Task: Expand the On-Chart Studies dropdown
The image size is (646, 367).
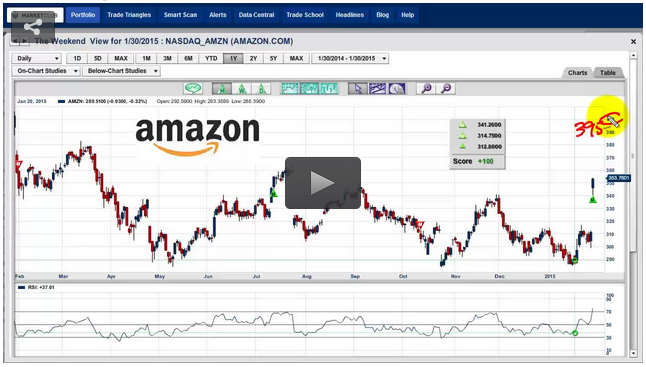Action: point(46,71)
